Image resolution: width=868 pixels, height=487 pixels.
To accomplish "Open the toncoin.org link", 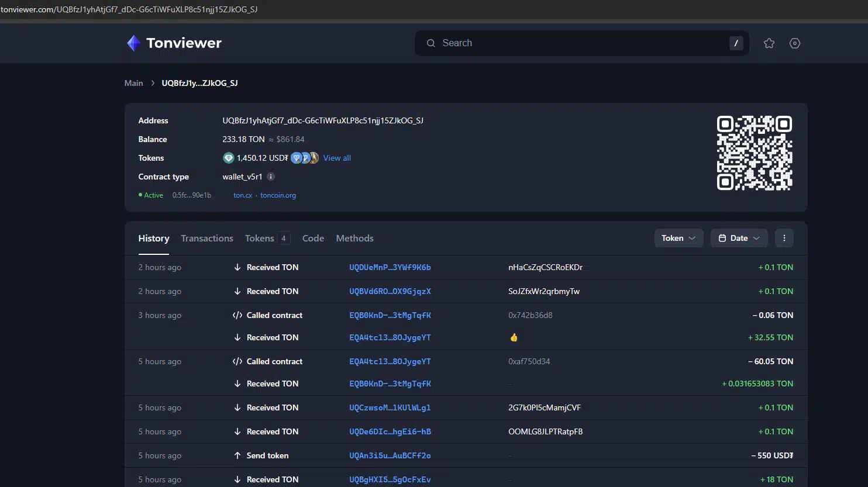I will tap(278, 195).
